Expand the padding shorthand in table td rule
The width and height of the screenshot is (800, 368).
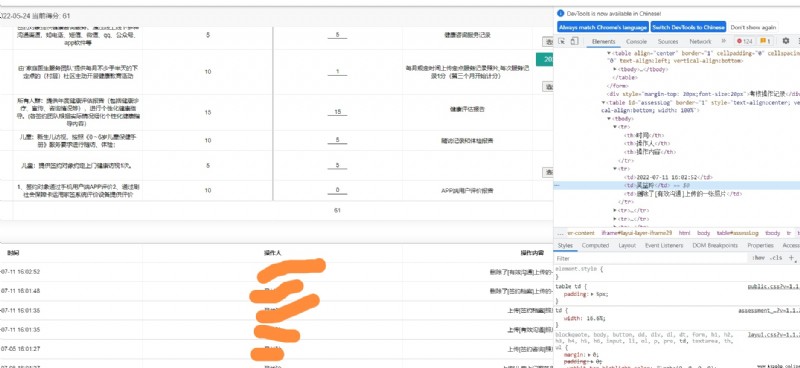click(592, 295)
